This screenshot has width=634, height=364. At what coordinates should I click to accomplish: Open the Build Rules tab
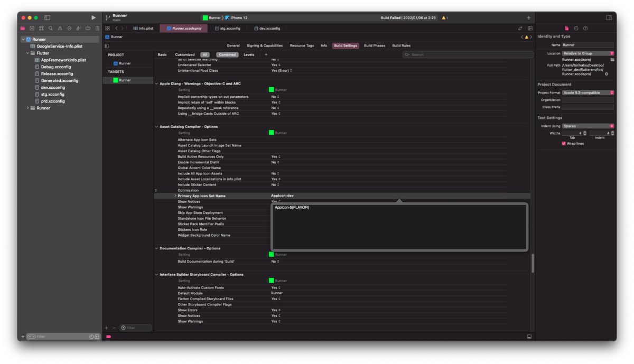pyautogui.click(x=402, y=46)
